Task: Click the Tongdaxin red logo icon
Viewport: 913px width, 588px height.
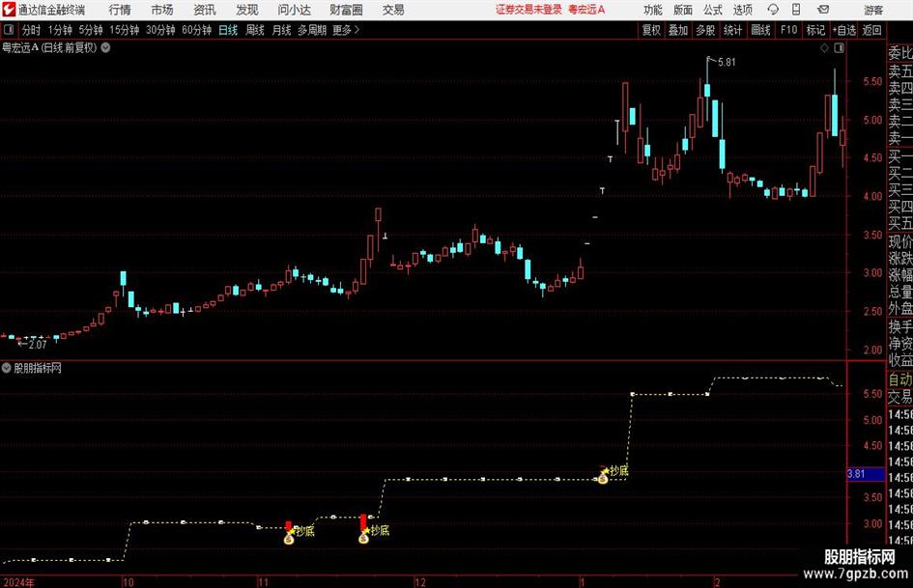Action: tap(9, 10)
